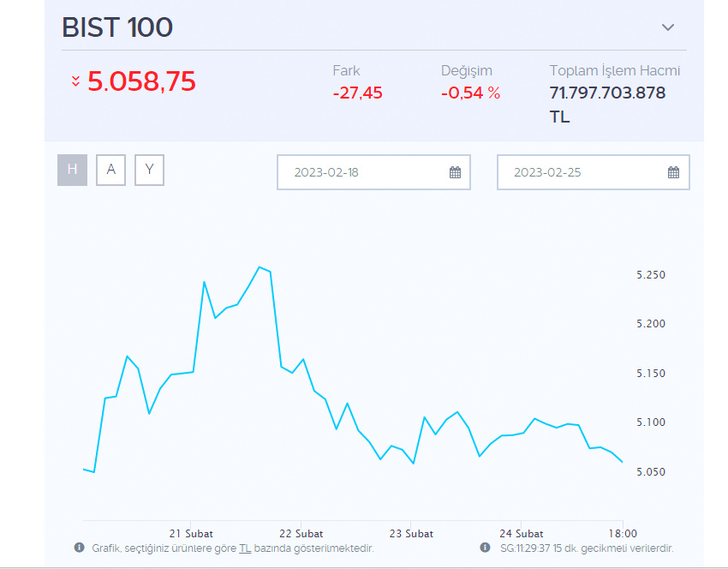Click the Fark value -27,45
Viewport: 728px width, 569px height.
pyautogui.click(x=357, y=93)
